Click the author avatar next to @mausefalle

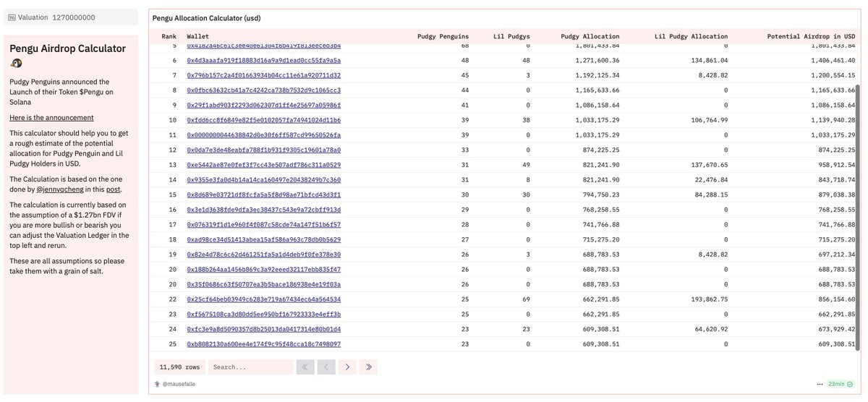pyautogui.click(x=157, y=384)
